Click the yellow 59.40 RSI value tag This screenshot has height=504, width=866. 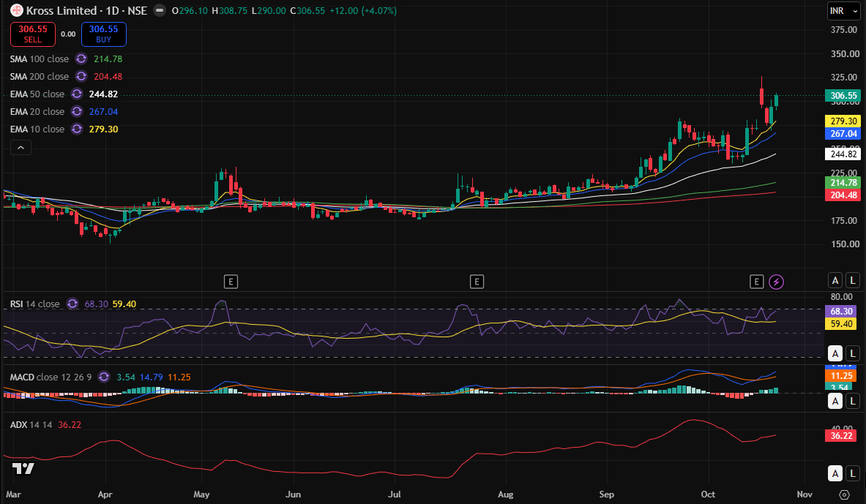pyautogui.click(x=840, y=323)
